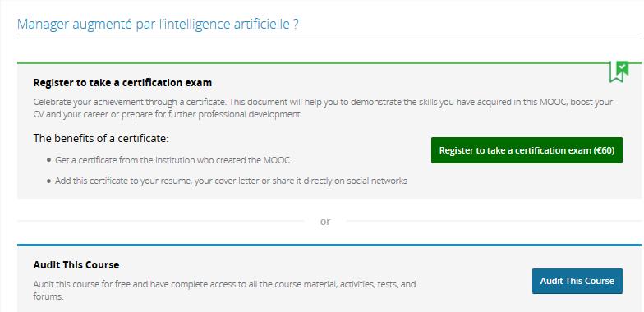Click the green certificate ribbon icon
The image size is (644, 312).
tap(619, 71)
